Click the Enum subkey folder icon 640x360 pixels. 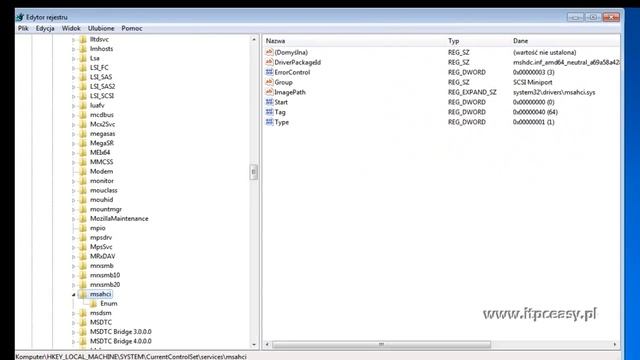coord(93,304)
